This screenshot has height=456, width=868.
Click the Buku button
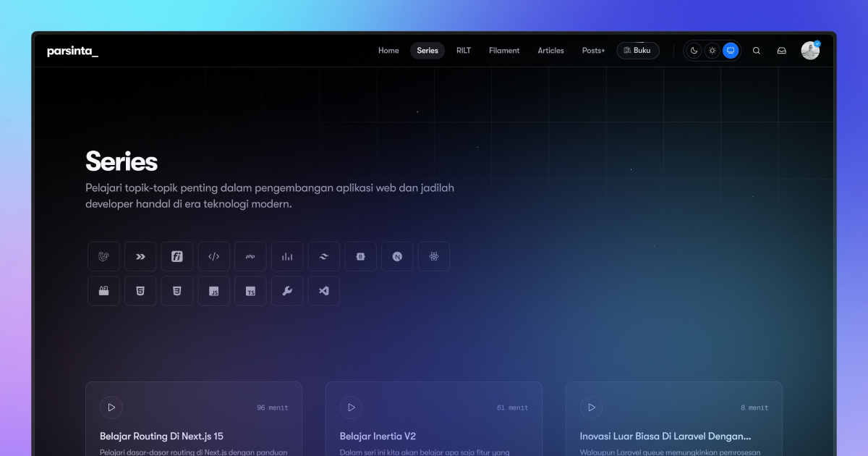(637, 51)
